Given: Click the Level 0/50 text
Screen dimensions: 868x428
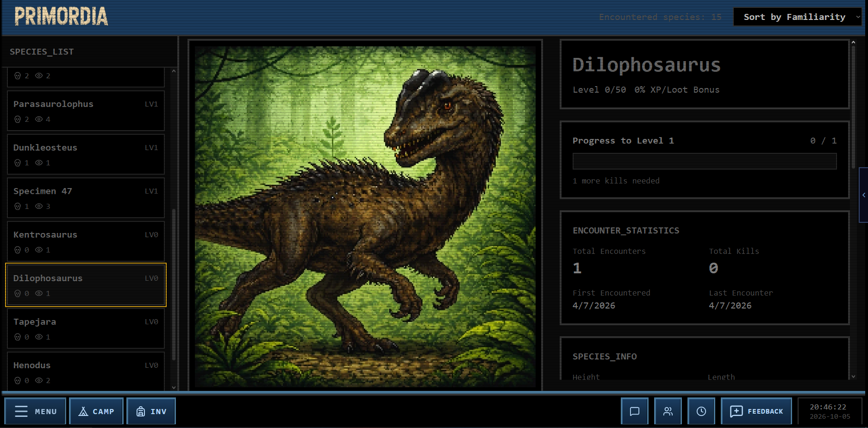Looking at the screenshot, I should 599,90.
